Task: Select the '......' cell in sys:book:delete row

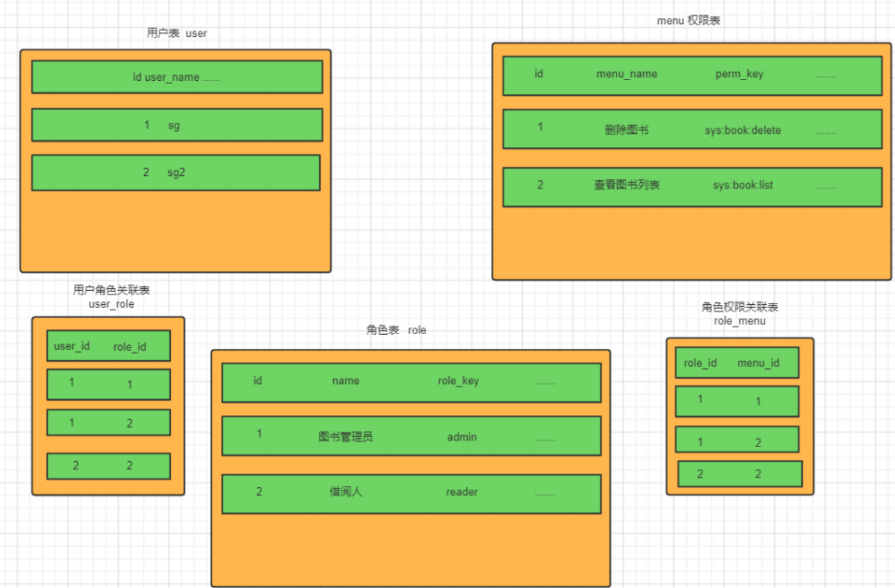Action: [x=826, y=132]
